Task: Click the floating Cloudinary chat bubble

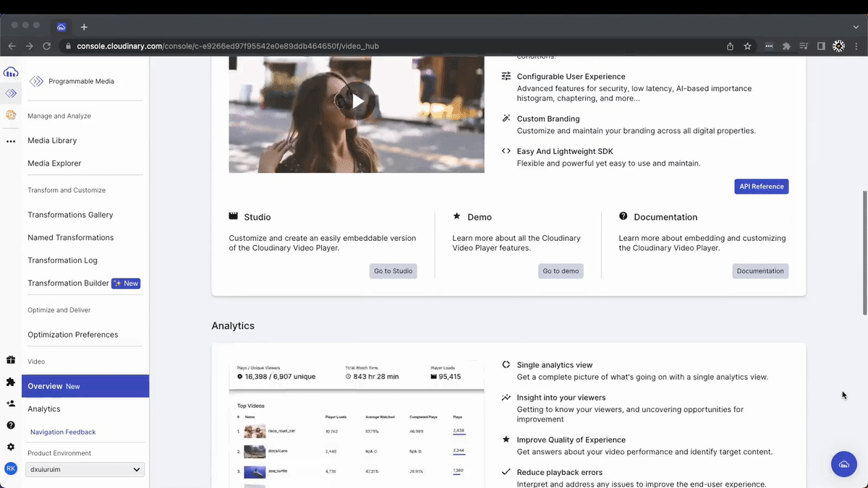Action: pyautogui.click(x=843, y=464)
